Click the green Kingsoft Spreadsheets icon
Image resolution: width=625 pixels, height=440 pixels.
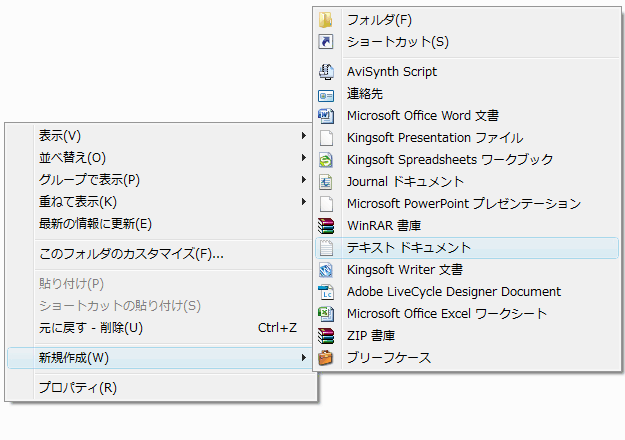pyautogui.click(x=326, y=160)
